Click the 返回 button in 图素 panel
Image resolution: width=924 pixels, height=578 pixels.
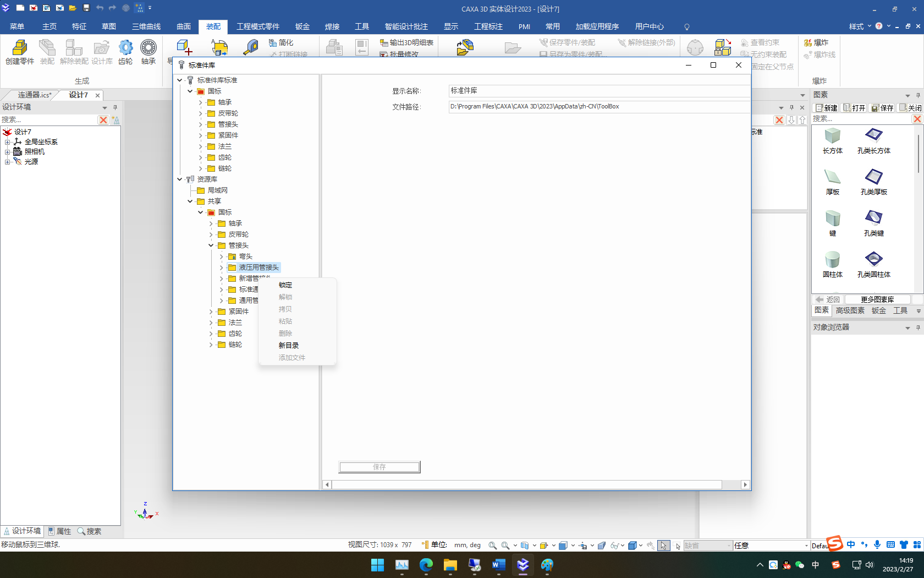click(x=828, y=299)
